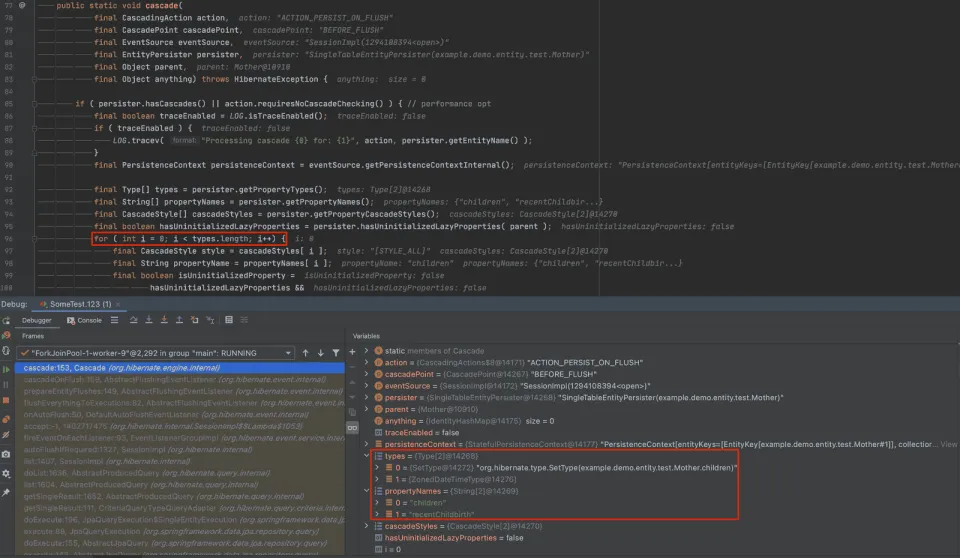Open the ForkJoinPool-1-worker-9 thread dropdown
Viewport: 960px width, 558px height.
pos(156,353)
